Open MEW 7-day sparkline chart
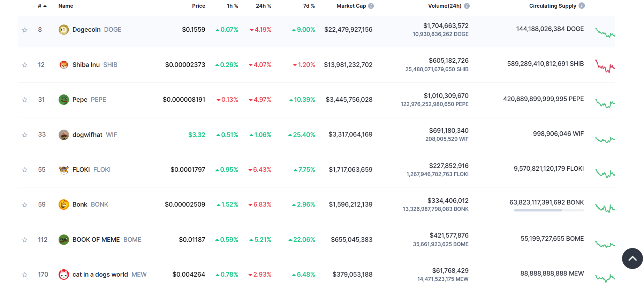This screenshot has height=293, width=644. [605, 278]
